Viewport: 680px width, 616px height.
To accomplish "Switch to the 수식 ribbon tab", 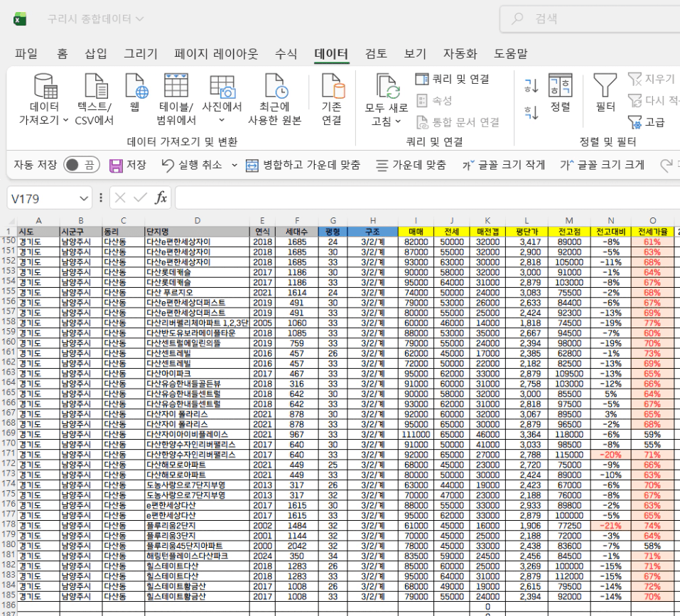I will 286,54.
